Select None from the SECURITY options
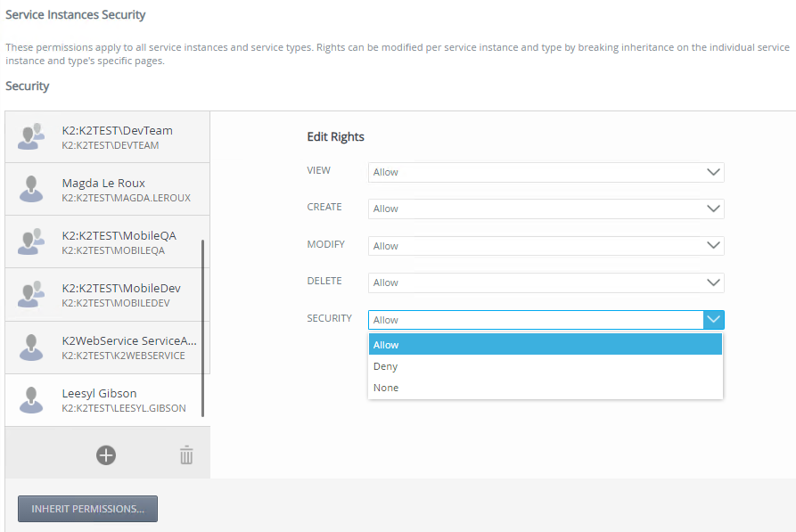Viewport: 796px width, 532px height. tap(545, 388)
